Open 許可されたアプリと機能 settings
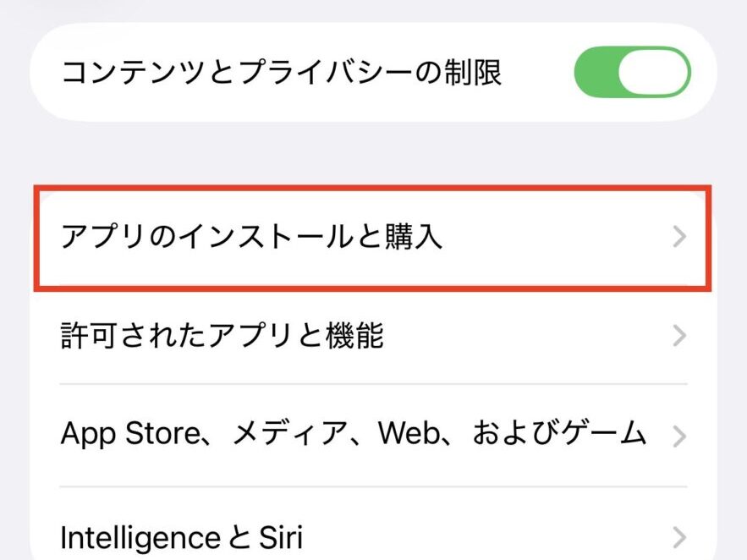This screenshot has height=560, width=747. [372, 337]
